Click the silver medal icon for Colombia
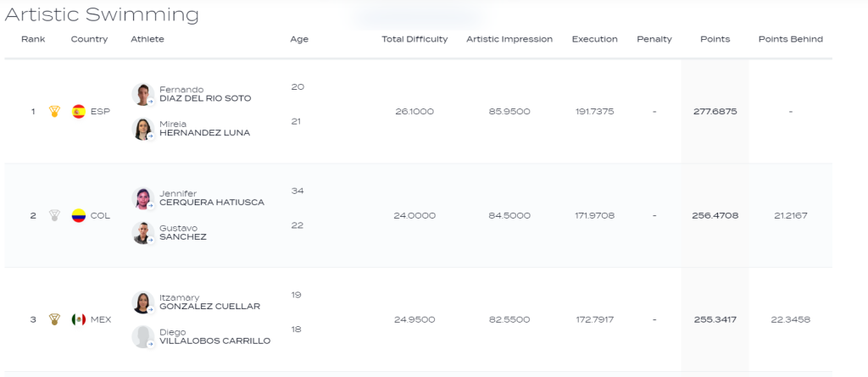 click(54, 215)
